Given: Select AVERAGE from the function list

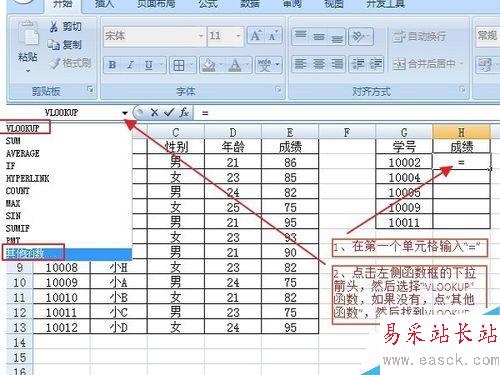Looking at the screenshot, I should [x=23, y=153].
